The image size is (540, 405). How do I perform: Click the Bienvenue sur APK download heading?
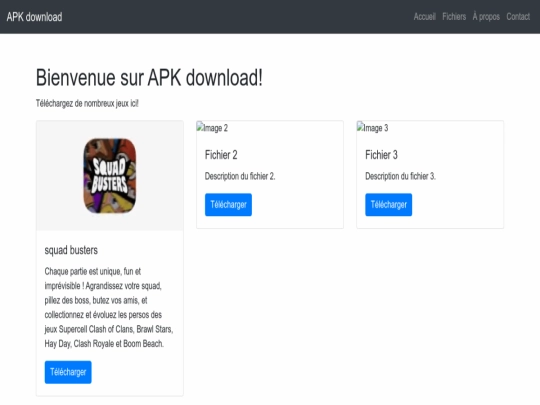click(149, 77)
